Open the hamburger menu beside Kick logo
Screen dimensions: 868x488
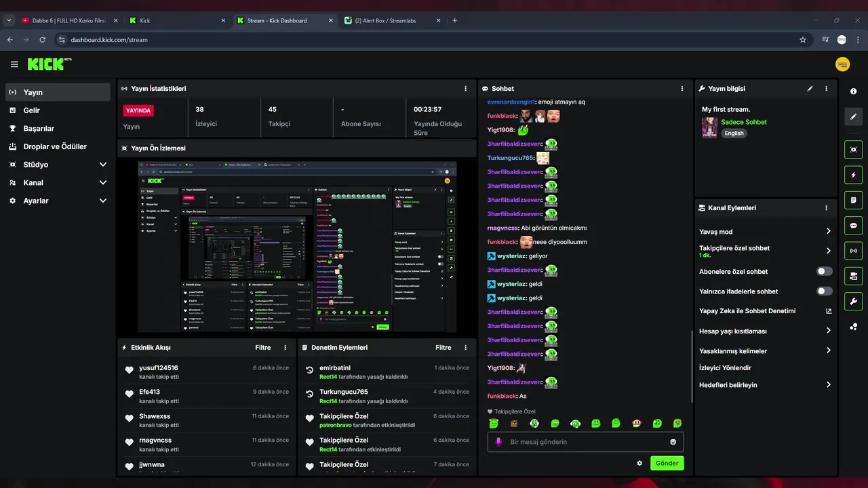pos(14,64)
